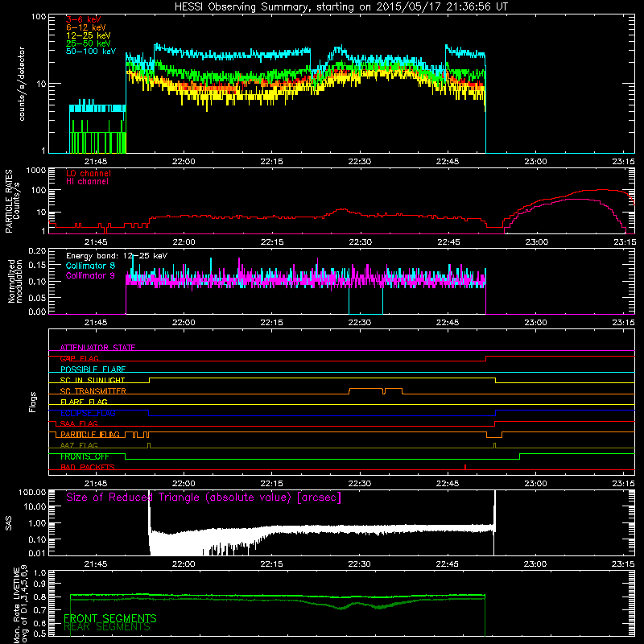Select the 50-100 keV legend label

[x=91, y=52]
